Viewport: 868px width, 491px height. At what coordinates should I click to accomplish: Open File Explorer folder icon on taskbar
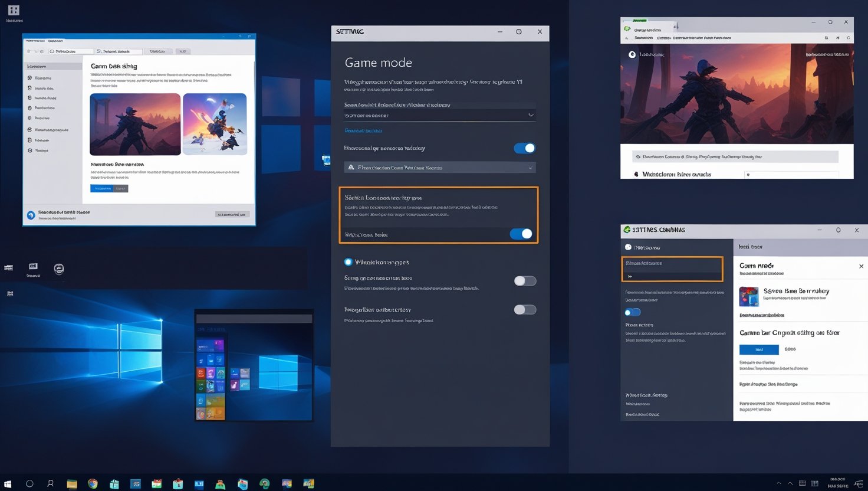pyautogui.click(x=72, y=484)
